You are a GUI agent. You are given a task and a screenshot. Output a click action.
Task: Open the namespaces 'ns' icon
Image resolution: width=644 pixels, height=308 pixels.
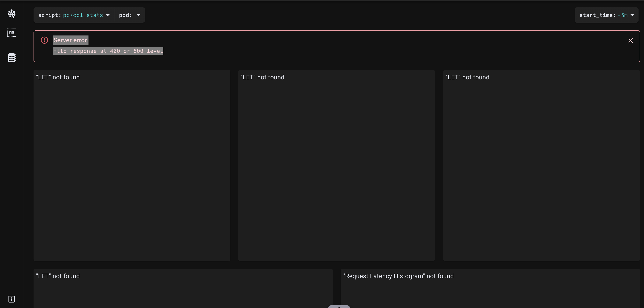(11, 32)
